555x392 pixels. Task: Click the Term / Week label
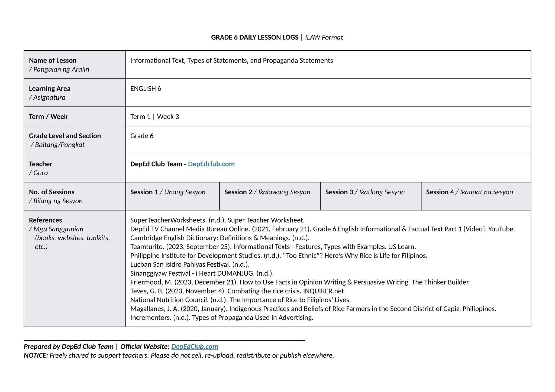click(48, 117)
